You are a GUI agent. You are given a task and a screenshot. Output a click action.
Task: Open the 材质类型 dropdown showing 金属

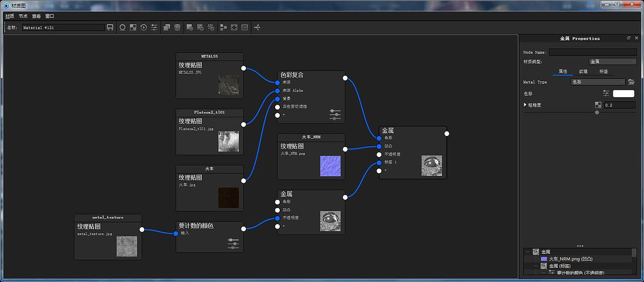(x=613, y=61)
